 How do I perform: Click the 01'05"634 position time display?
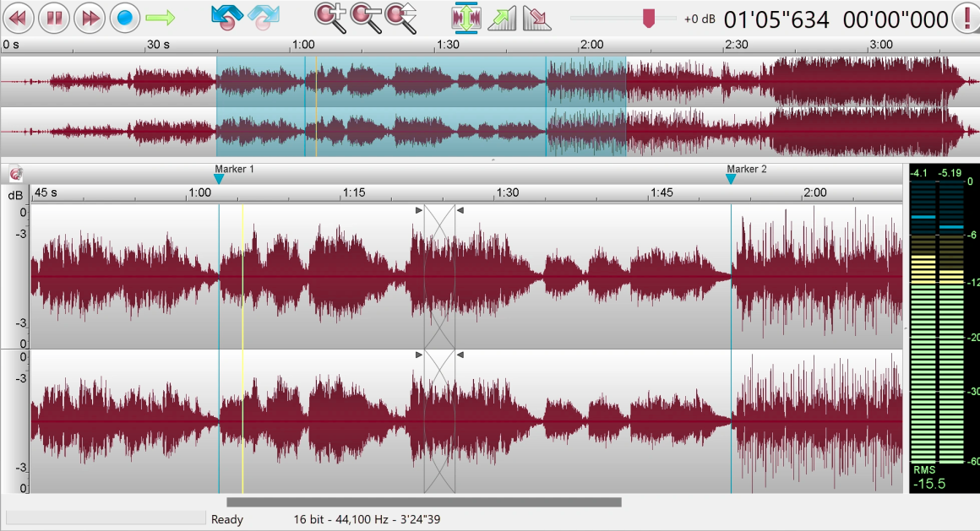click(x=776, y=20)
